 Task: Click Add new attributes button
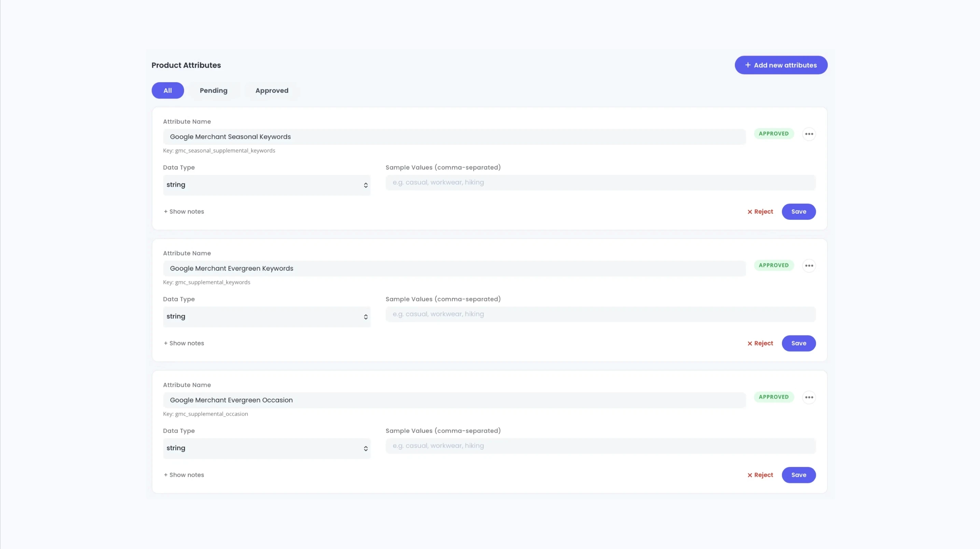coord(781,65)
